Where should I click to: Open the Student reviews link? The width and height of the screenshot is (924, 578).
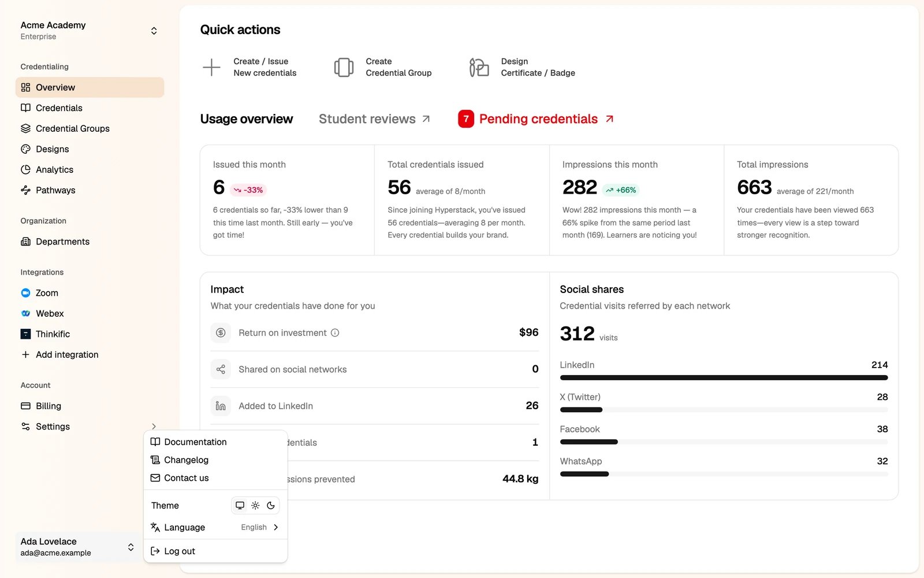coord(374,119)
